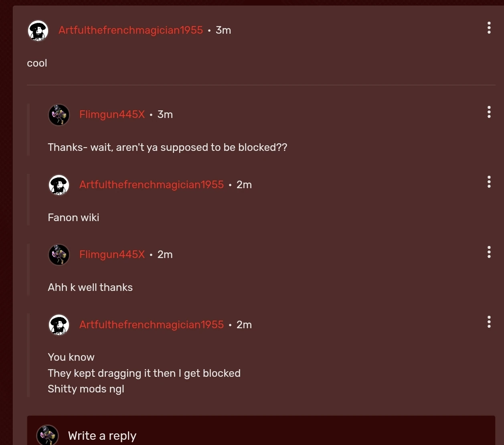Open Artfulthefrenchmagician1955's profile from top comment

click(x=130, y=30)
